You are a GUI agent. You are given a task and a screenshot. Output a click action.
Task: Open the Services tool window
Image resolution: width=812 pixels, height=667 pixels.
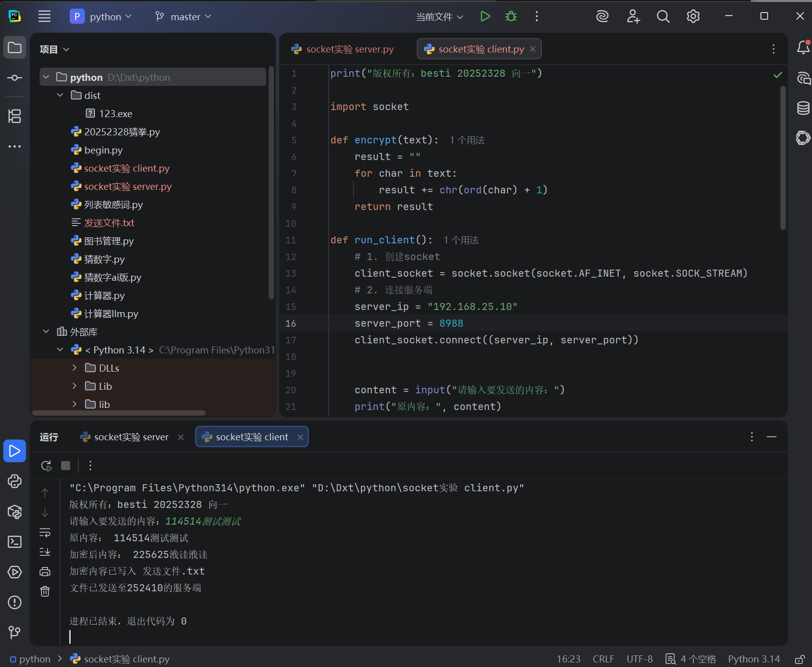tap(15, 572)
